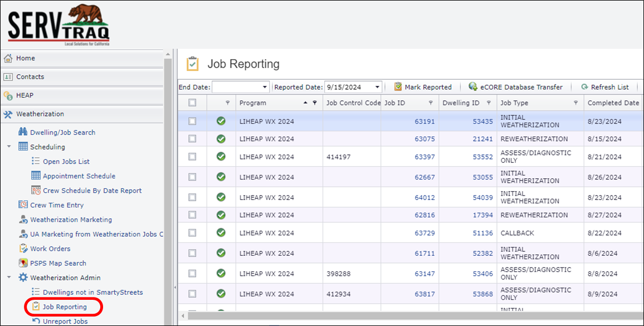
Task: Click the Completed Date column header
Action: click(613, 103)
